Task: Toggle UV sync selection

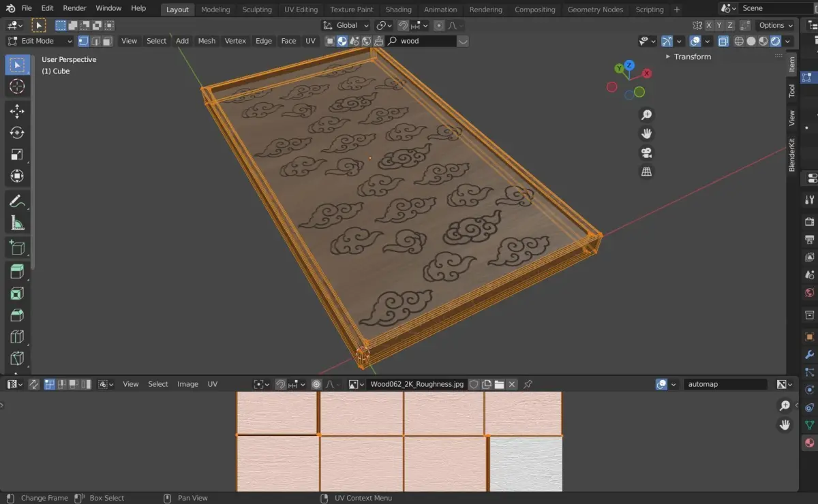Action: pyautogui.click(x=33, y=384)
